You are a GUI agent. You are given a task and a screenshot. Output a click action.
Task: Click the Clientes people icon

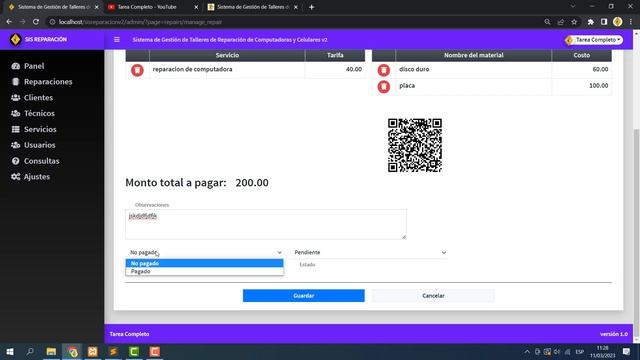tap(16, 98)
